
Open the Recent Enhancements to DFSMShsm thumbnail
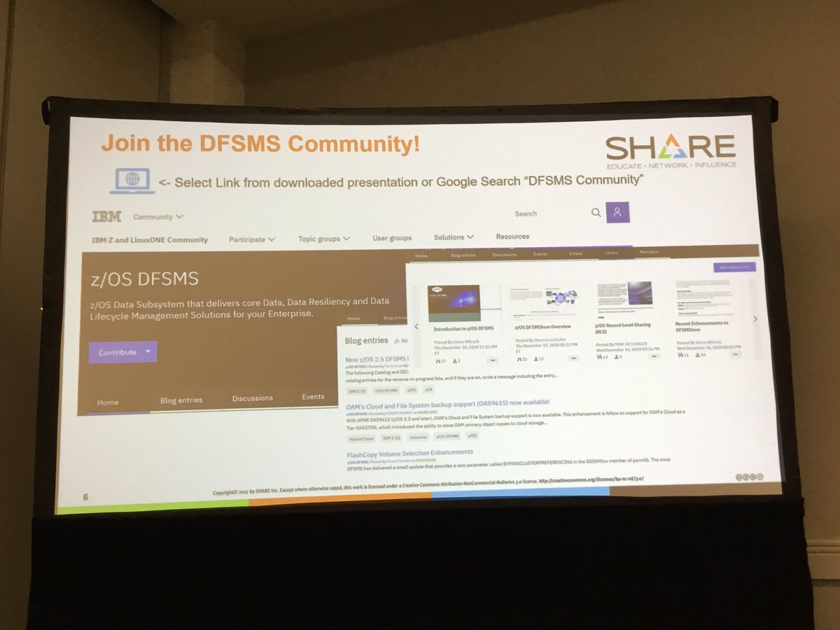pos(706,298)
